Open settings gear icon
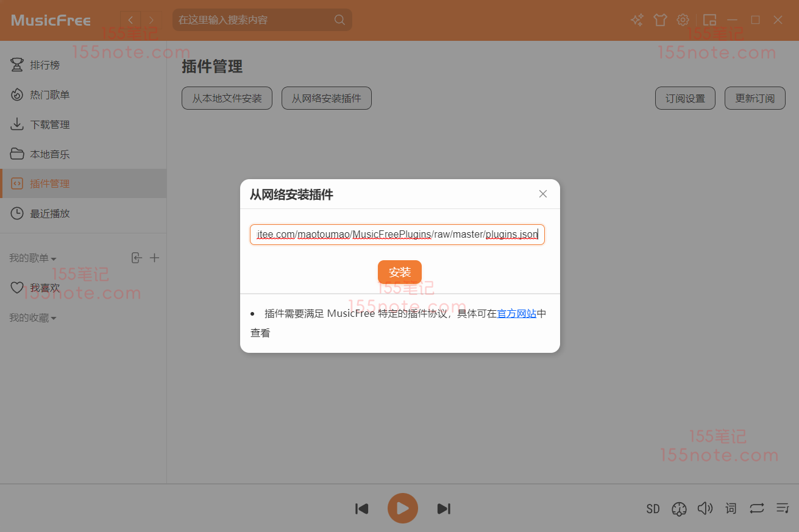The height and width of the screenshot is (532, 799). coord(683,20)
